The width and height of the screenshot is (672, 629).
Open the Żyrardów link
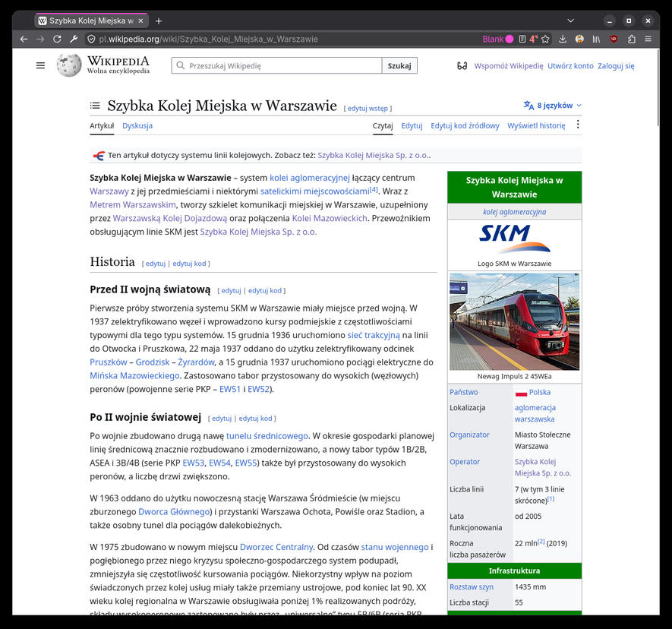pos(196,362)
